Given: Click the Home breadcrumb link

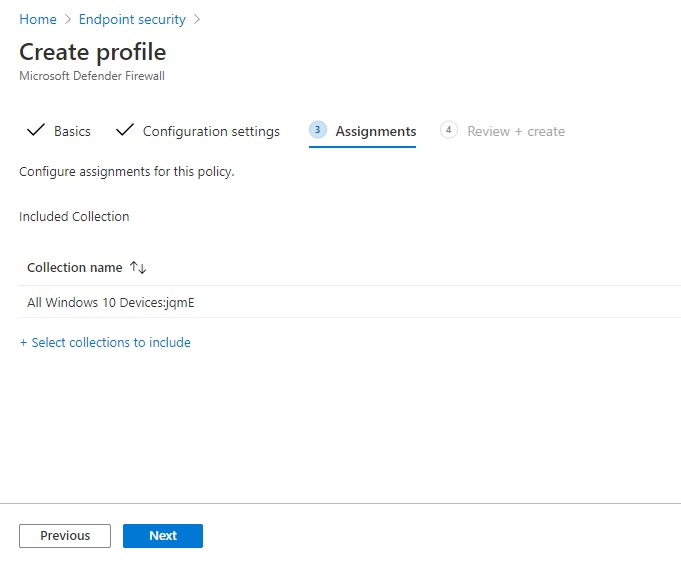Looking at the screenshot, I should (38, 19).
